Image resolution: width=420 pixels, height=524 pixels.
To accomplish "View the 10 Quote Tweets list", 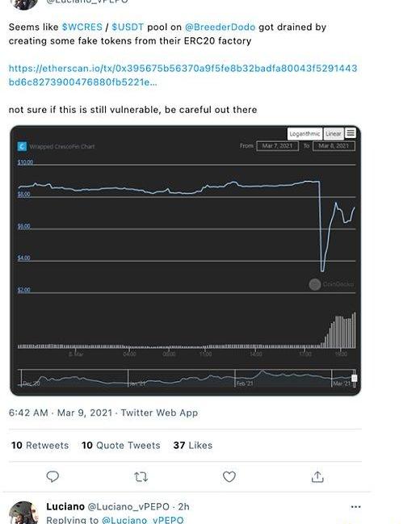I will click(x=120, y=446).
